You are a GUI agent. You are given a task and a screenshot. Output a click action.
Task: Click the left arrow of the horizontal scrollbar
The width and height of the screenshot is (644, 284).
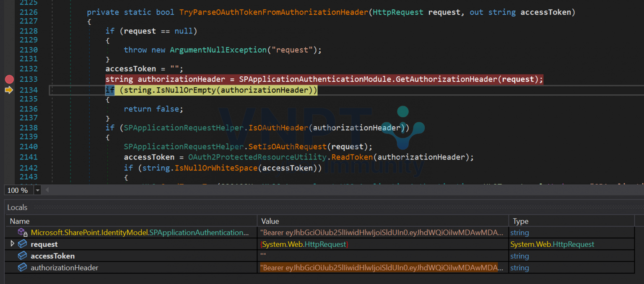tap(47, 190)
